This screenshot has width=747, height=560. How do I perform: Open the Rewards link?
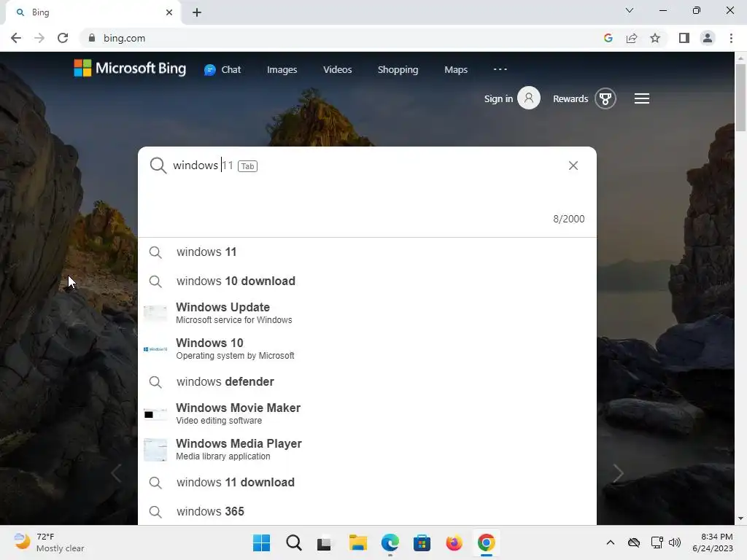[x=570, y=98]
